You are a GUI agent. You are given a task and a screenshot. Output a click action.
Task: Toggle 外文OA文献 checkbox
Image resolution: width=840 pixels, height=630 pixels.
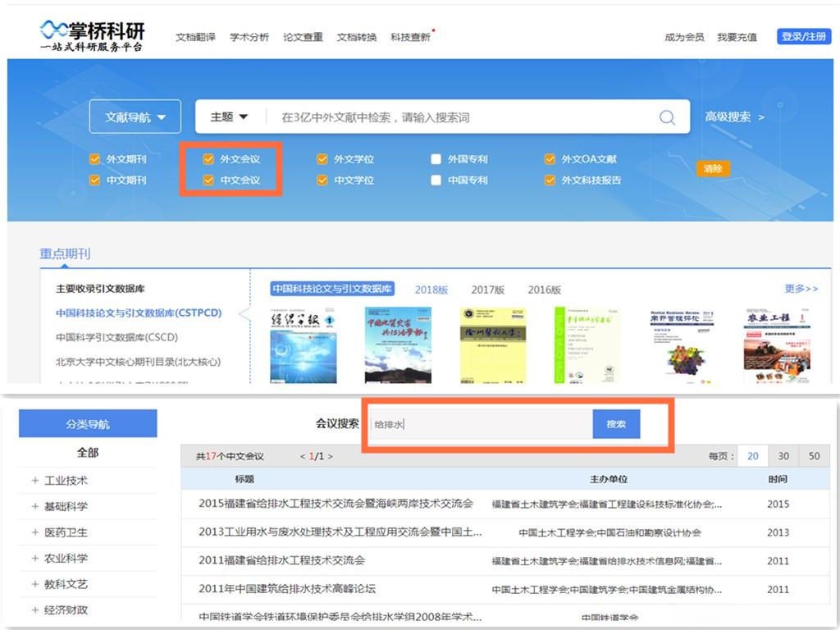tap(550, 159)
